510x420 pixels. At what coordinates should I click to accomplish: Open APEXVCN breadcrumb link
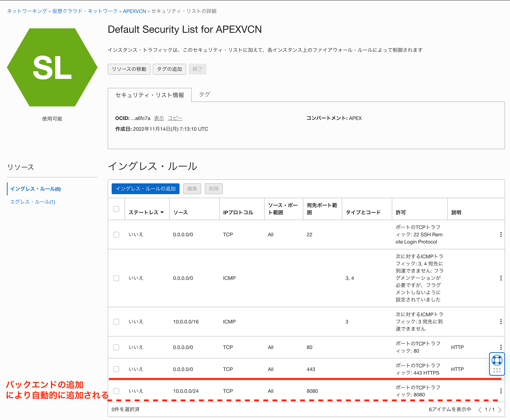(x=134, y=11)
